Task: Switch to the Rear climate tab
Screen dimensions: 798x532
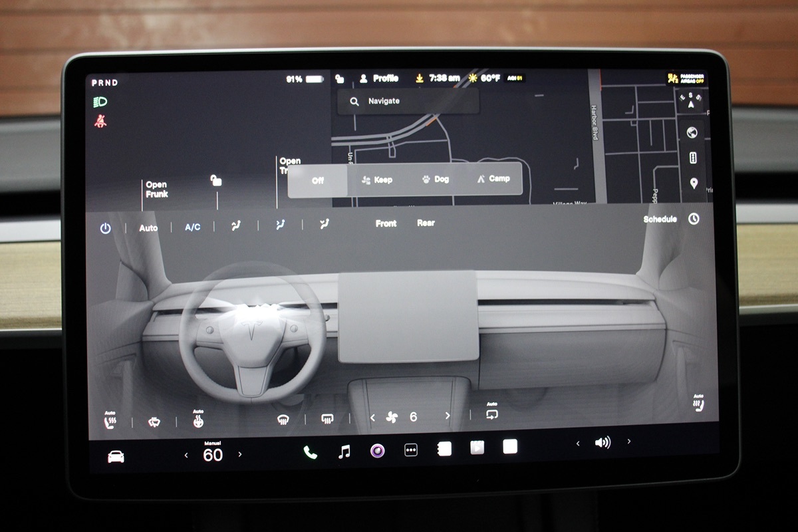Action: click(x=426, y=223)
